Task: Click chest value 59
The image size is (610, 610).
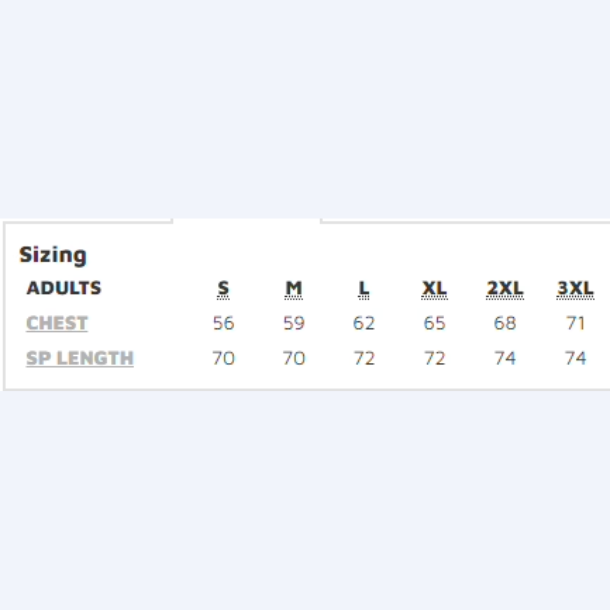Action: 294,323
